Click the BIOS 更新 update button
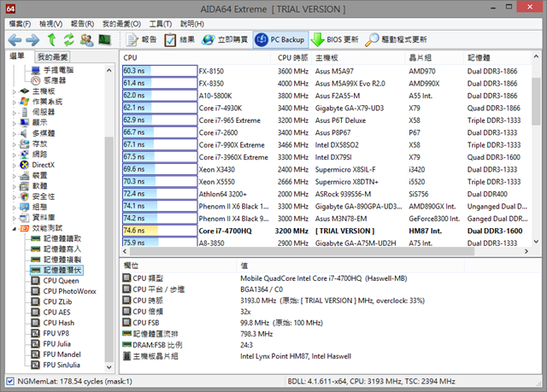This screenshot has height=392, width=547. click(x=334, y=40)
